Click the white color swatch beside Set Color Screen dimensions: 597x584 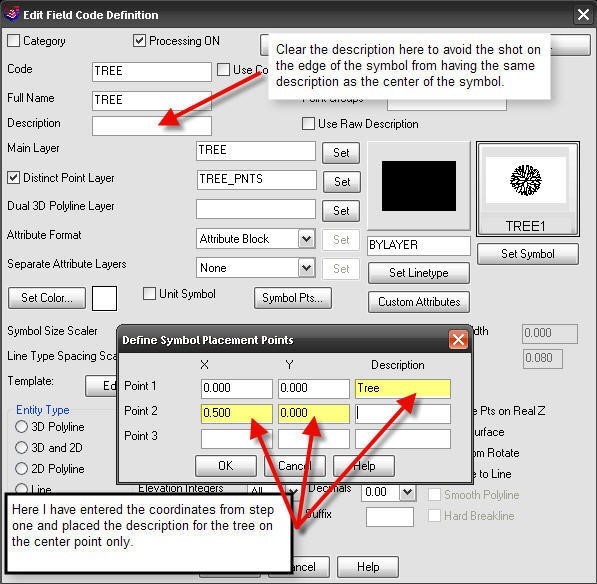point(104,298)
